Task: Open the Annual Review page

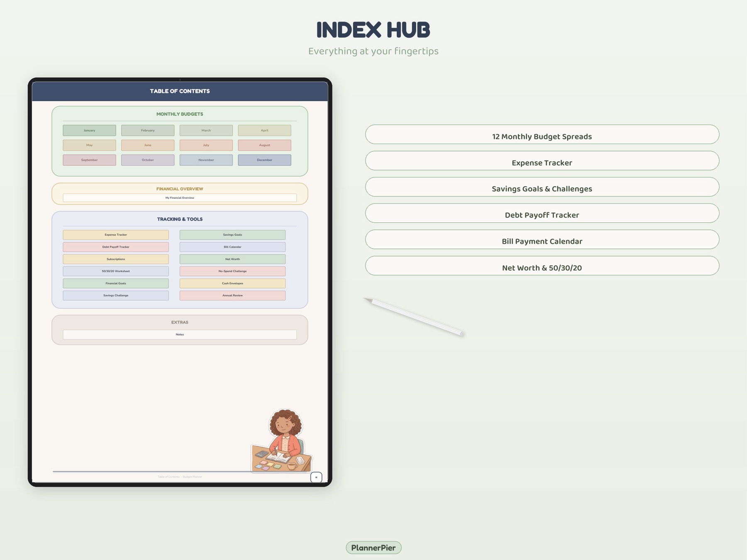Action: coord(232,295)
